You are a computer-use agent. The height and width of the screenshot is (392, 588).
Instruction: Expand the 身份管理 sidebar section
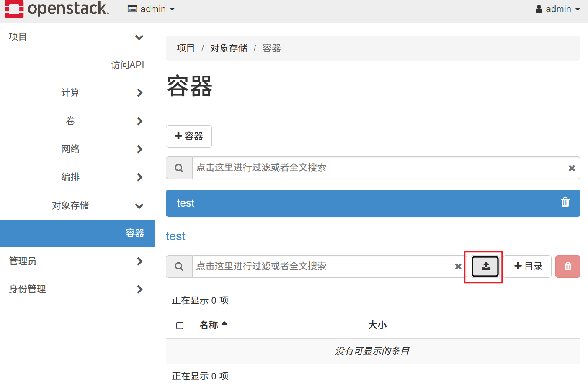[77, 289]
